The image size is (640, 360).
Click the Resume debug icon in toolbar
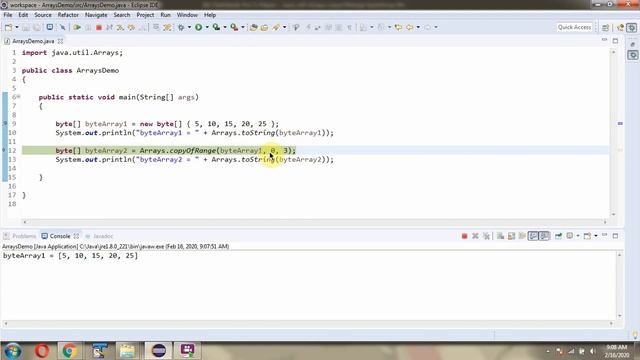(77, 27)
